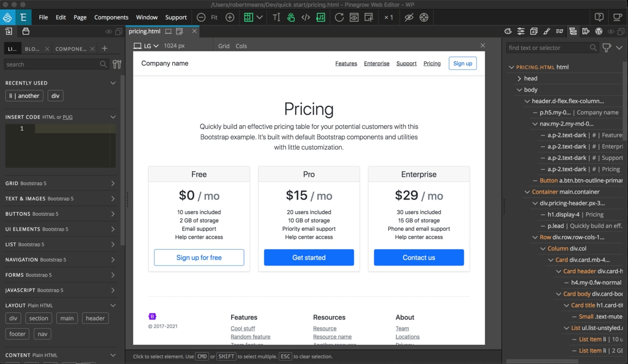Open the Code editor with the </> icon
The height and width of the screenshot is (364, 628).
coord(305,17)
